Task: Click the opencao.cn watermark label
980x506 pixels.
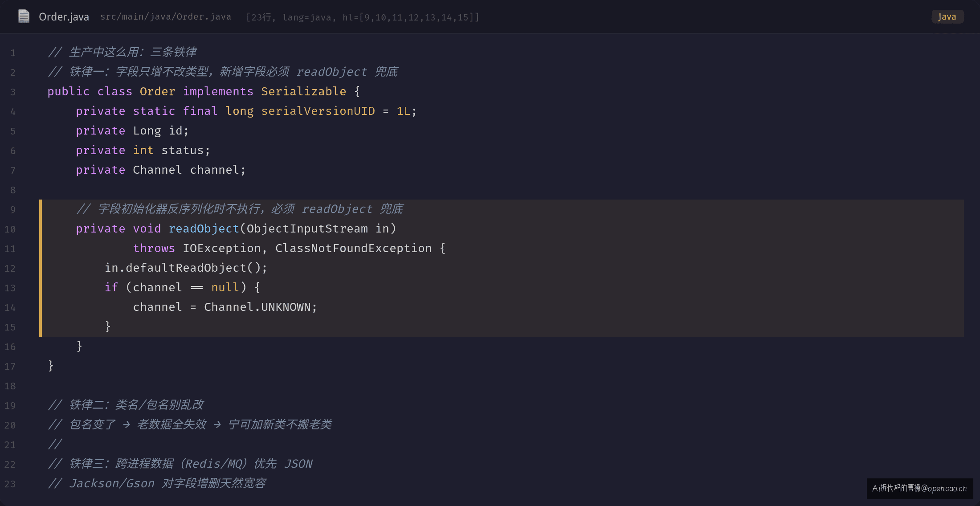Action: [x=919, y=488]
